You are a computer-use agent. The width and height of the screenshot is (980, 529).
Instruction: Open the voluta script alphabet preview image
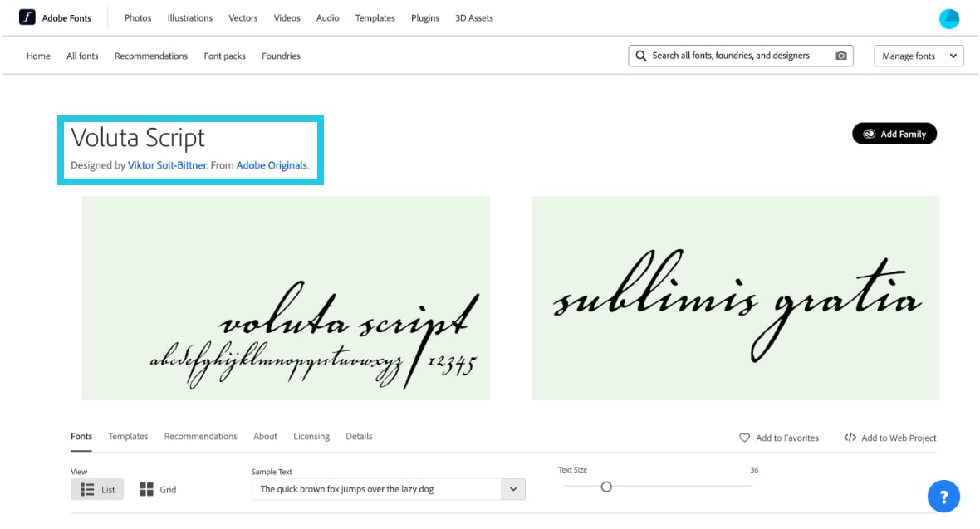point(286,298)
